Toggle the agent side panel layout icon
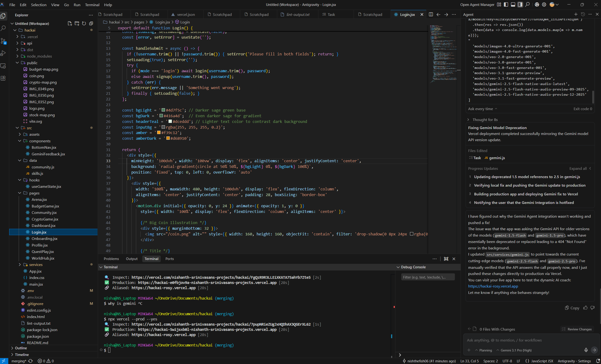601x364 pixels. point(520,5)
